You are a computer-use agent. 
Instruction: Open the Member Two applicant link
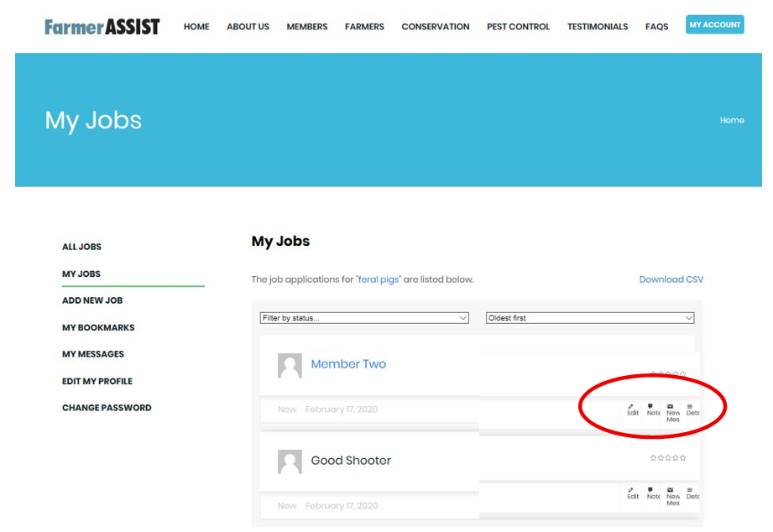pyautogui.click(x=348, y=364)
